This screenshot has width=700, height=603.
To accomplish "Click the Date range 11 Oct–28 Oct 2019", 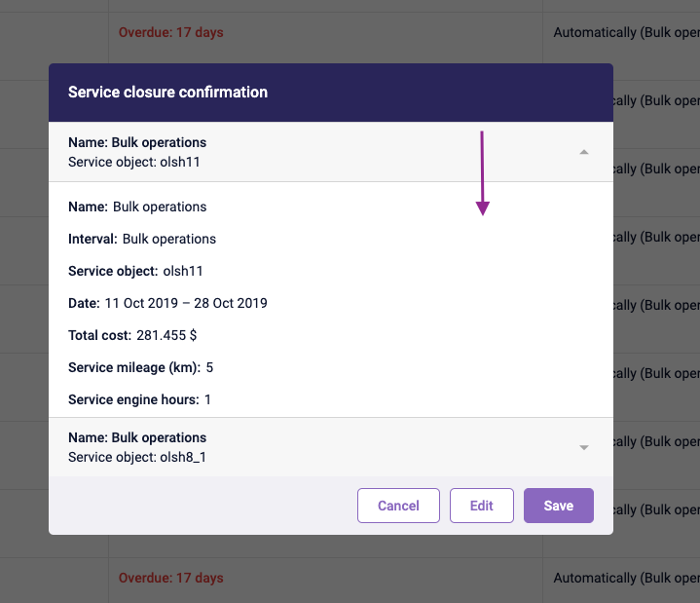I will tap(186, 303).
